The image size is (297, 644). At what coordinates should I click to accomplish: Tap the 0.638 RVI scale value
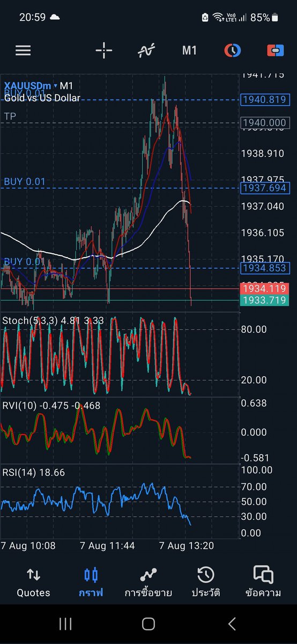coord(255,403)
